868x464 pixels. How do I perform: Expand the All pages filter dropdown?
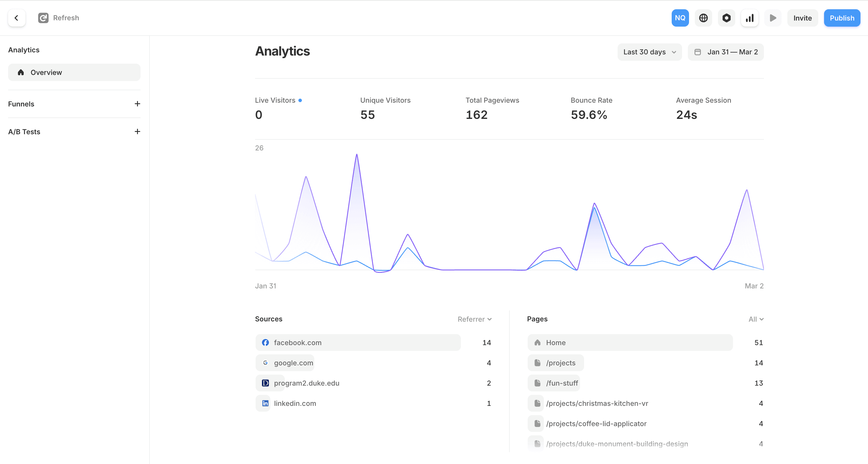coord(756,319)
